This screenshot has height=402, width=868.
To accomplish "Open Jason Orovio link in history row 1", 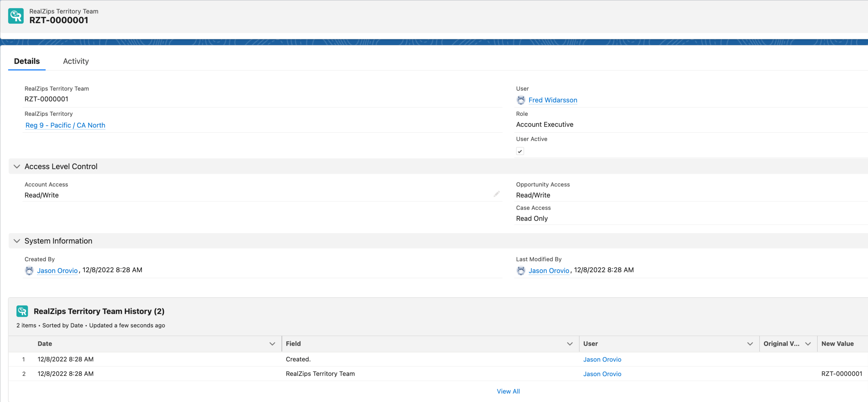I will point(602,359).
